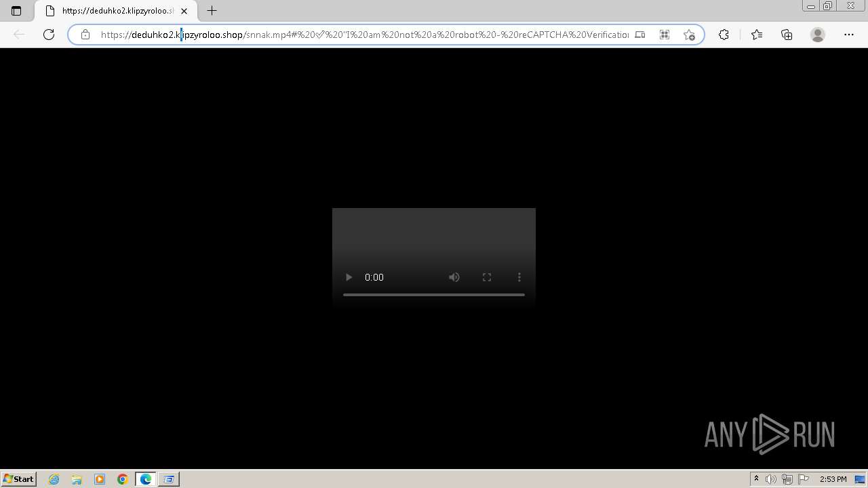Open Action Center flag tray icon

(x=804, y=479)
